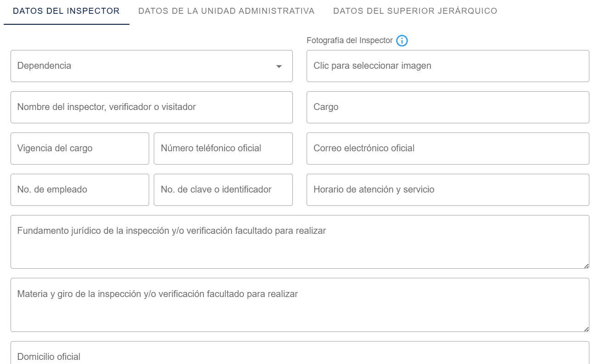Click the No. de clave o identificador field
The width and height of the screenshot is (599, 364).
coord(223,190)
